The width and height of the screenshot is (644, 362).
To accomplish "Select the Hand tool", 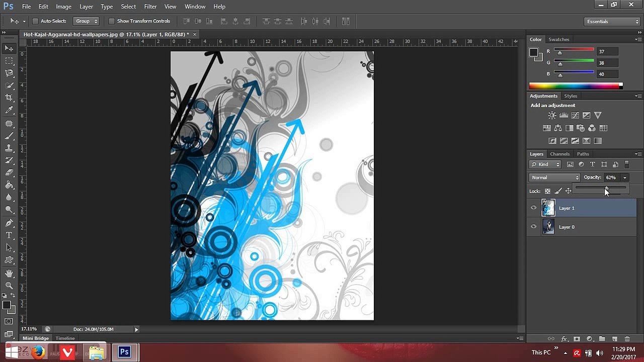I will tap(9, 273).
